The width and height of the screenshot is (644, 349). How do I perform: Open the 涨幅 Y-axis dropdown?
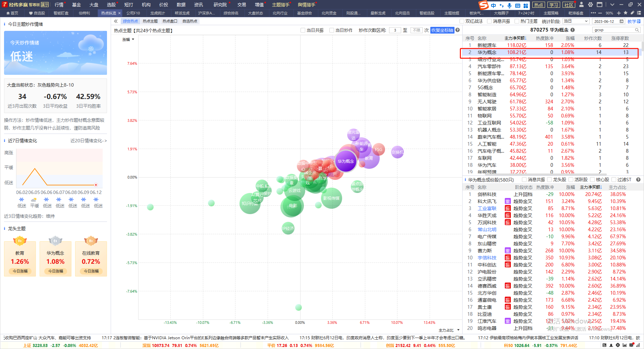[x=128, y=40]
